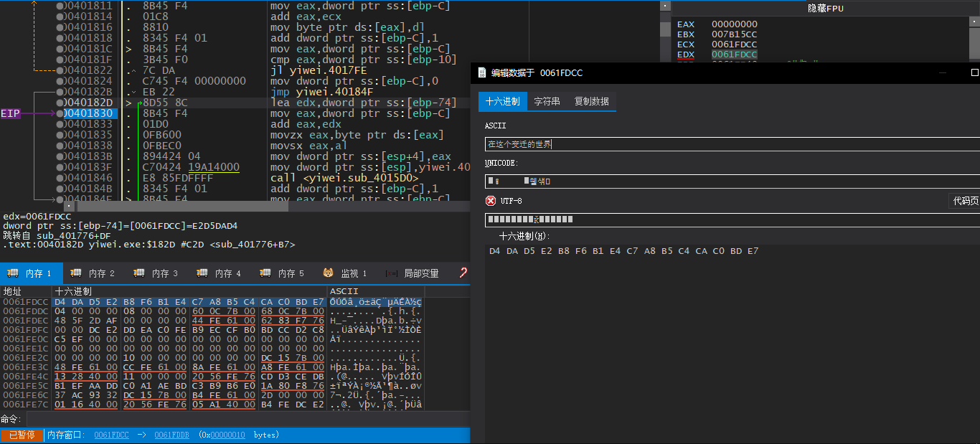
Task: Click the ASCII text input field
Action: (x=732, y=144)
